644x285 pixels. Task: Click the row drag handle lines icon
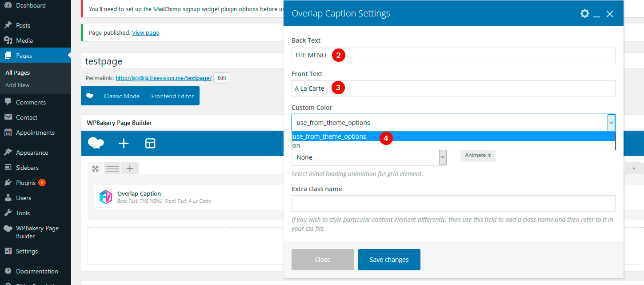112,169
